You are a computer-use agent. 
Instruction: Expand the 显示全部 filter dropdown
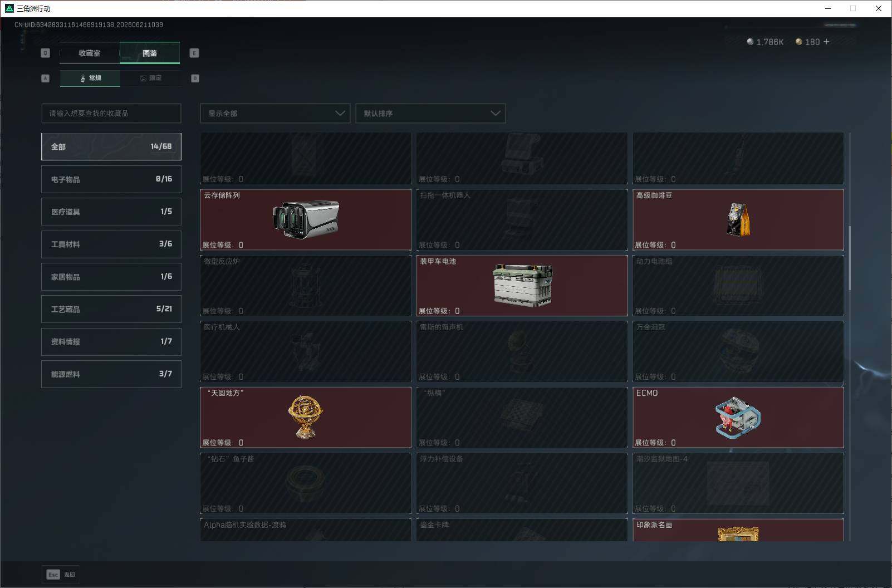[275, 113]
